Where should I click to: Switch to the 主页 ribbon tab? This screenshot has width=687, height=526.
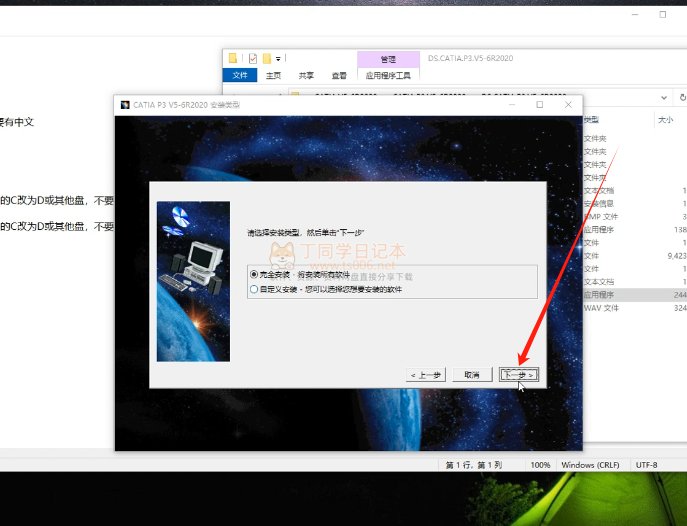pyautogui.click(x=273, y=75)
